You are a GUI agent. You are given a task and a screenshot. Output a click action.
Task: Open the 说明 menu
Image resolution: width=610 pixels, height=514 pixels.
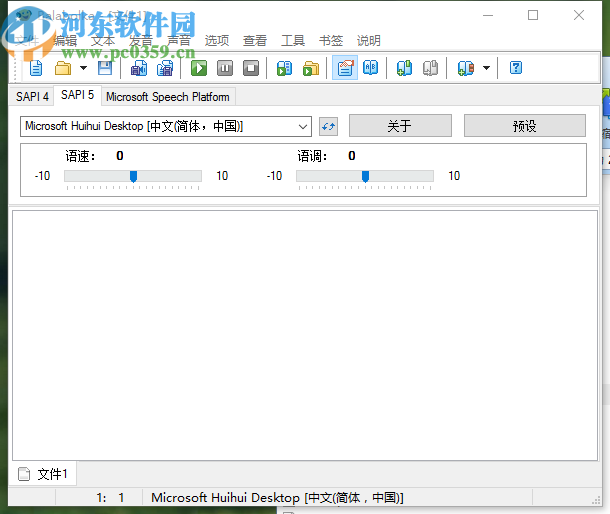(x=369, y=40)
